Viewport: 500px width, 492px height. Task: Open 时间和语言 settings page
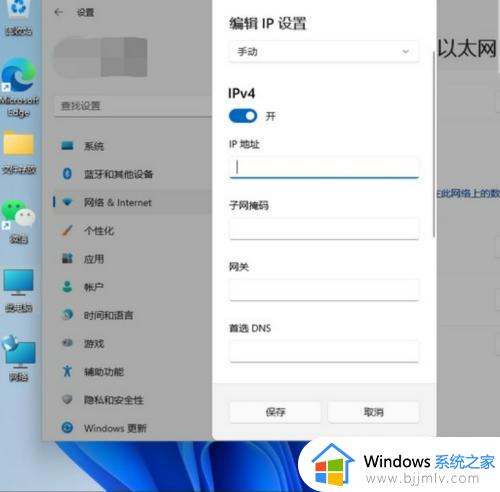132,315
